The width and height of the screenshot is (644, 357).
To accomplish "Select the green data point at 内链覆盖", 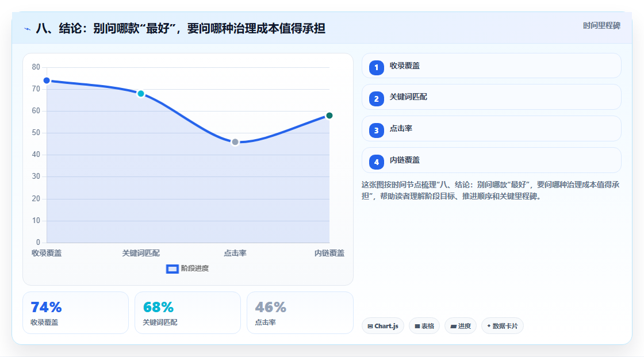I will (x=329, y=116).
